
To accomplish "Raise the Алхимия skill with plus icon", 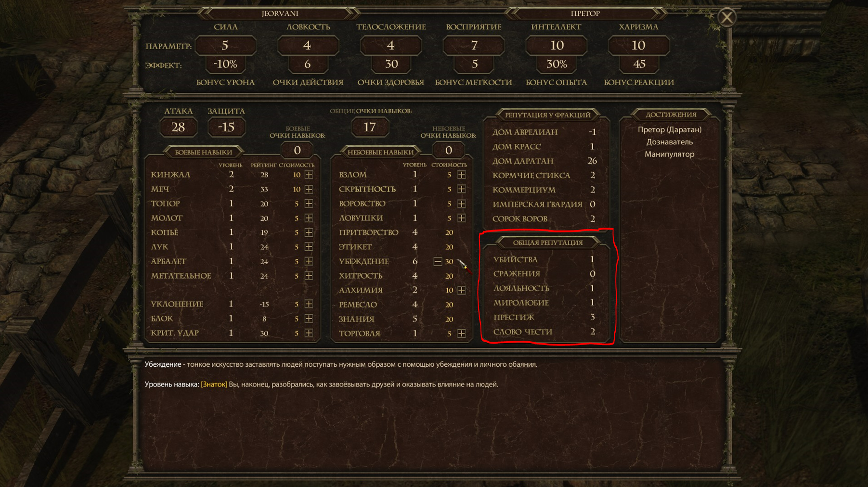I will click(461, 290).
